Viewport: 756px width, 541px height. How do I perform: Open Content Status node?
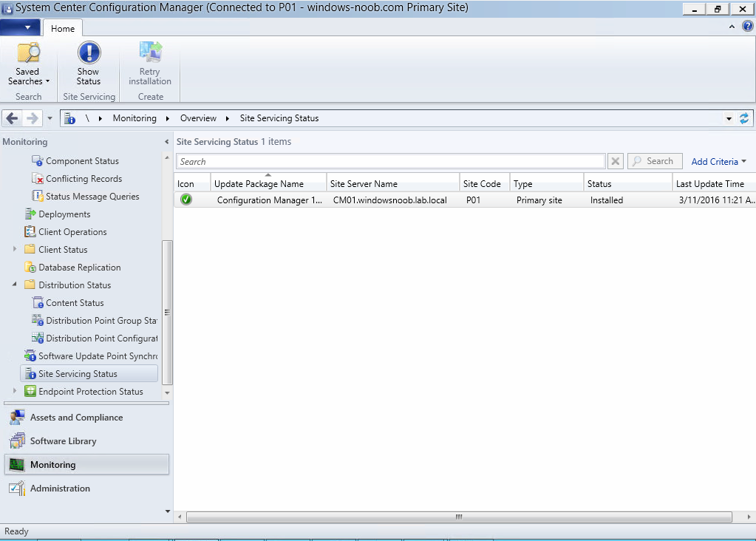point(75,303)
